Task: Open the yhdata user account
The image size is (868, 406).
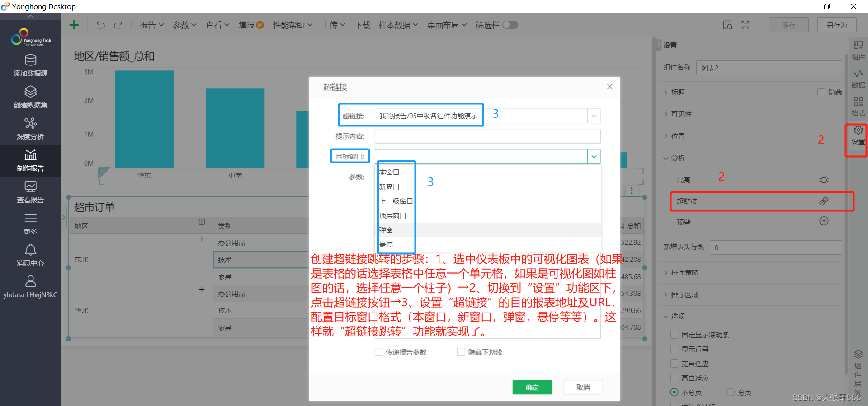Action: (30, 287)
